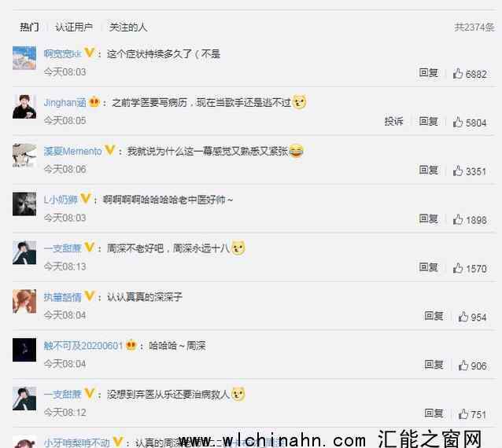Screen dimensions: 502x448
Task: Switch to the 认证用户 tab
Action: point(74,28)
